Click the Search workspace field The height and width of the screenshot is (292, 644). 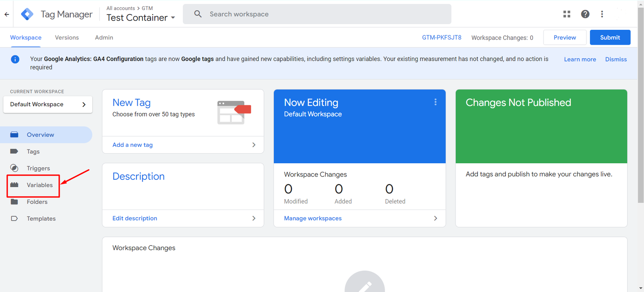[x=317, y=14]
